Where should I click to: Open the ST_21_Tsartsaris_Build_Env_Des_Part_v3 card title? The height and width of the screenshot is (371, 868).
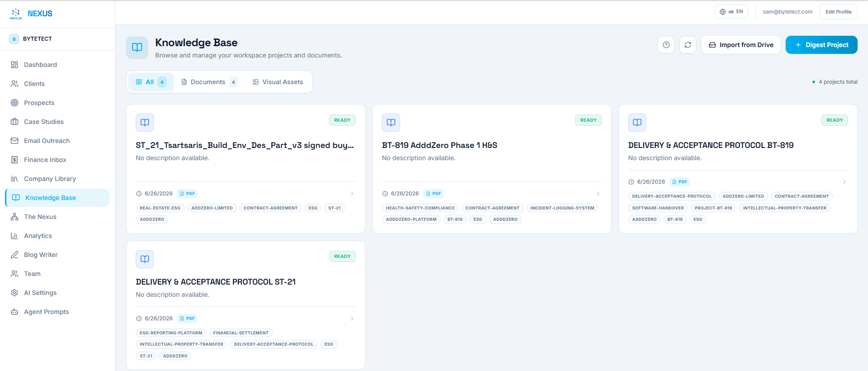[245, 145]
